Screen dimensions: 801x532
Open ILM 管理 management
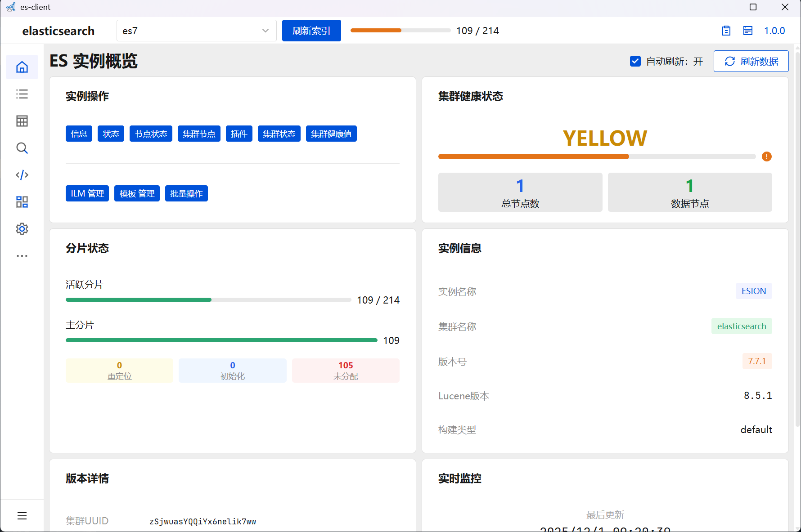pyautogui.click(x=87, y=193)
